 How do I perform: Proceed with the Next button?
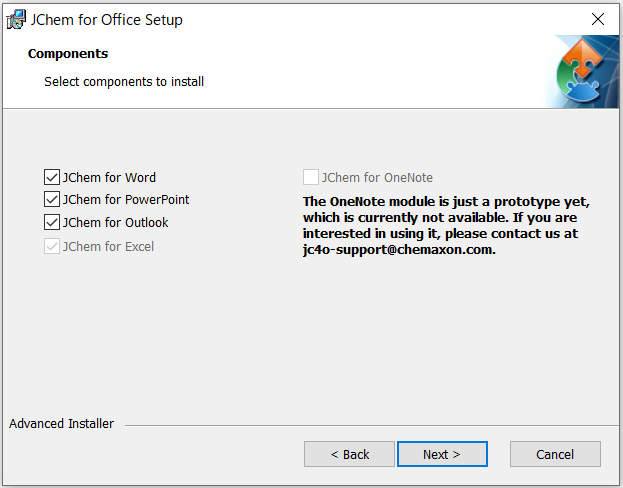click(x=442, y=454)
